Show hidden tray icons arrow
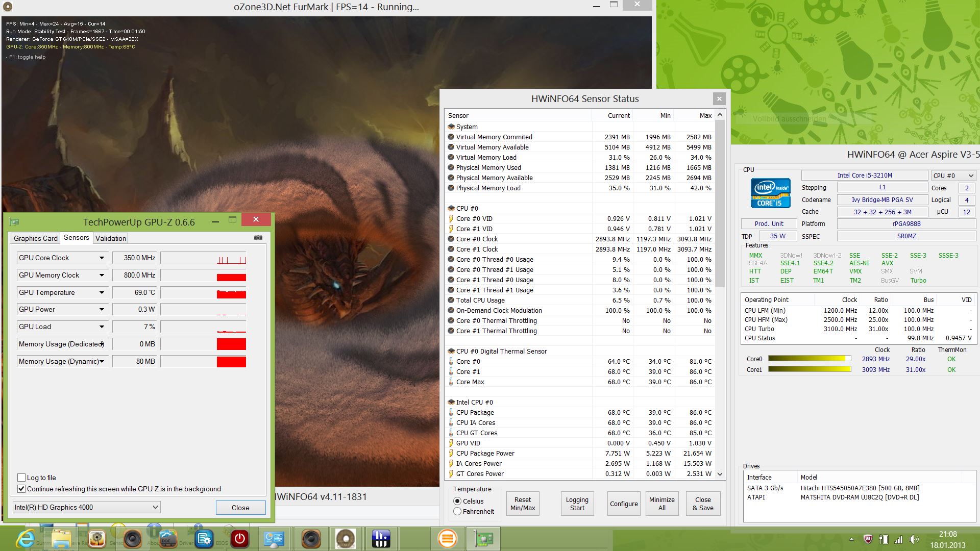980x551 pixels. click(x=851, y=539)
